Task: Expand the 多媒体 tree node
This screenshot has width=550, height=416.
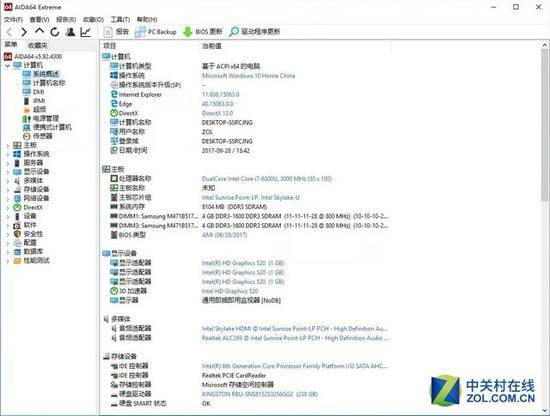Action: pyautogui.click(x=8, y=181)
